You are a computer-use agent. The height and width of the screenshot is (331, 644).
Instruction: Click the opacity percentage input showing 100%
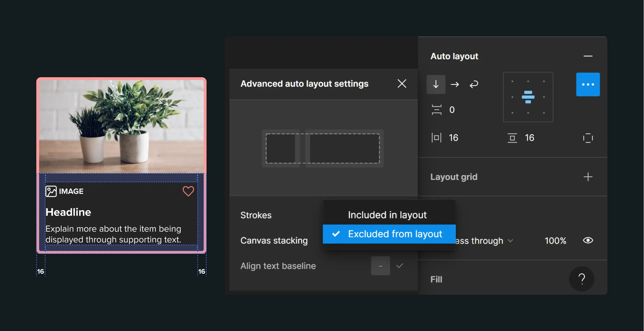pos(552,240)
